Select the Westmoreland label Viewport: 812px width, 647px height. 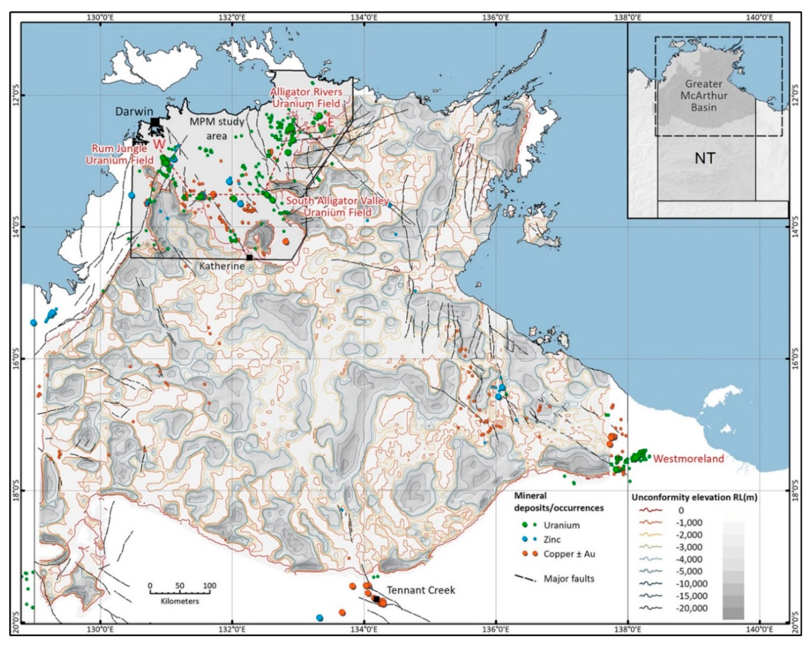coord(689,459)
